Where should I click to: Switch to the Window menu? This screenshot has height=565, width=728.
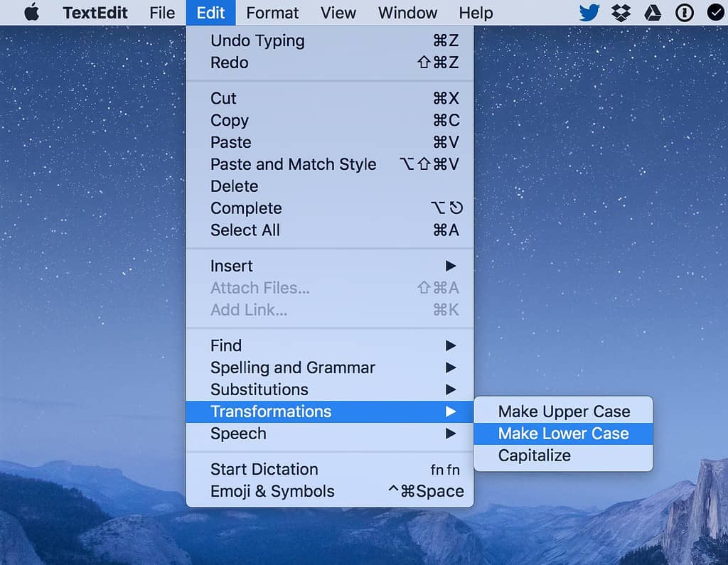pyautogui.click(x=407, y=12)
